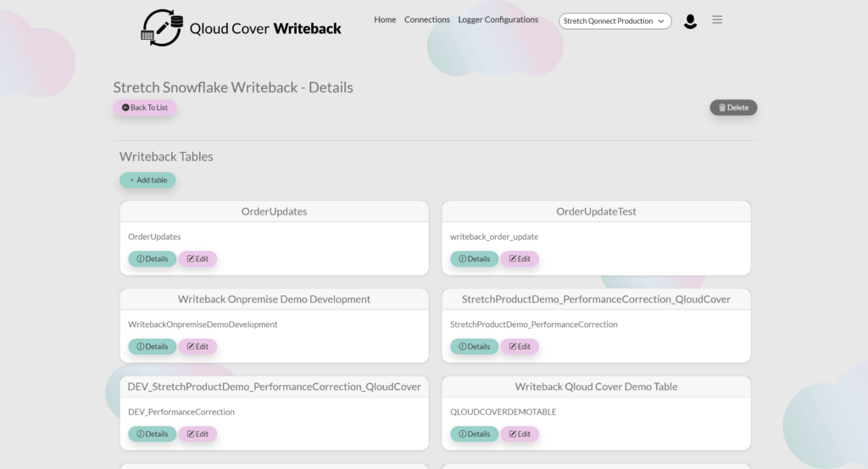
Task: Edit the OrderUpdates table
Action: (198, 259)
